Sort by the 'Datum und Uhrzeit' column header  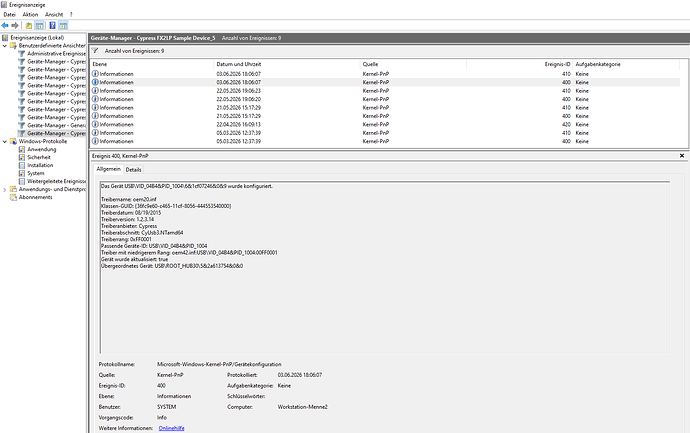tap(287, 64)
